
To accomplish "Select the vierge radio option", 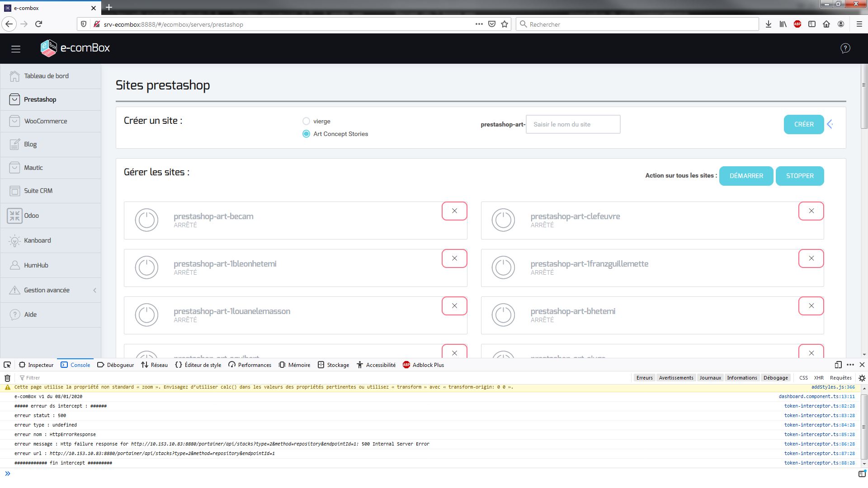I will click(306, 121).
